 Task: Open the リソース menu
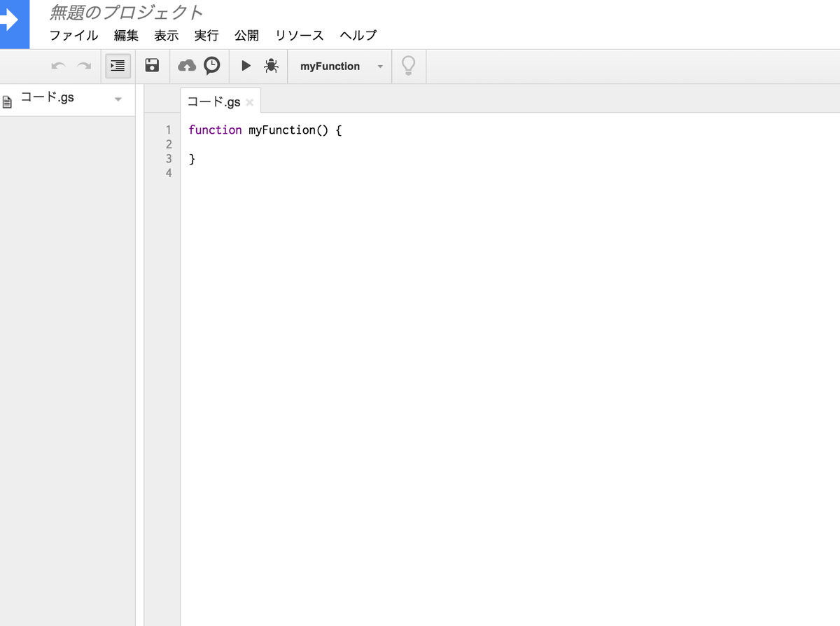tap(299, 35)
